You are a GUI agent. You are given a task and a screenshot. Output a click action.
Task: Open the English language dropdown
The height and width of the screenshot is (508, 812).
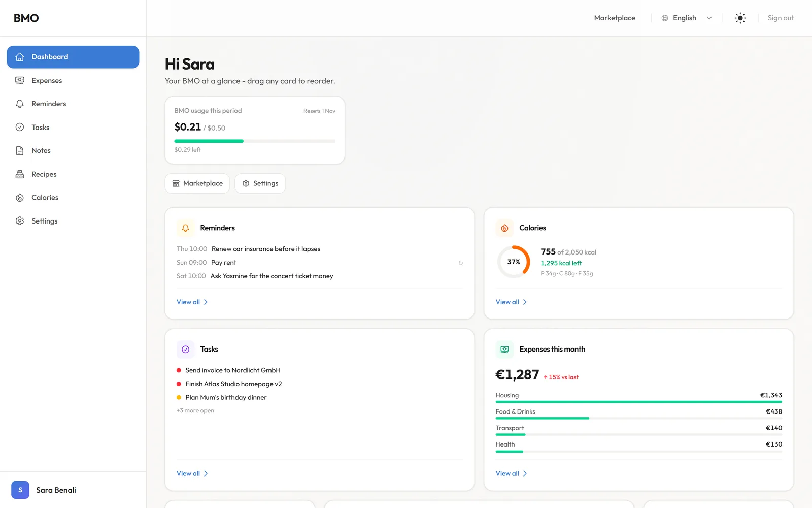pos(687,18)
